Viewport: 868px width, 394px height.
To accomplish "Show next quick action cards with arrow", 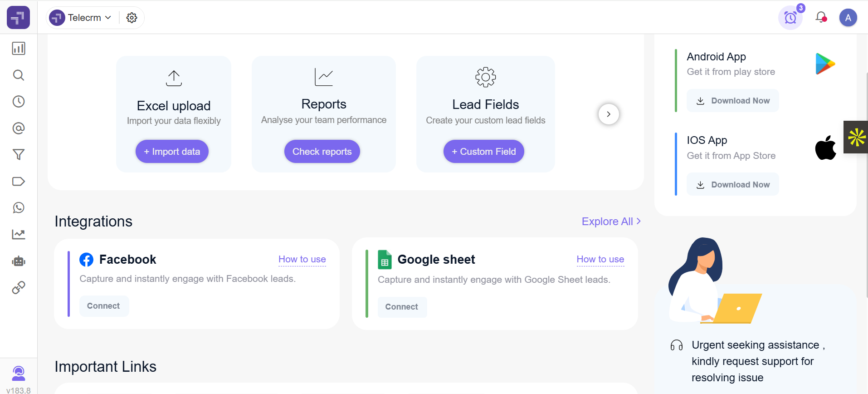I will coord(608,114).
